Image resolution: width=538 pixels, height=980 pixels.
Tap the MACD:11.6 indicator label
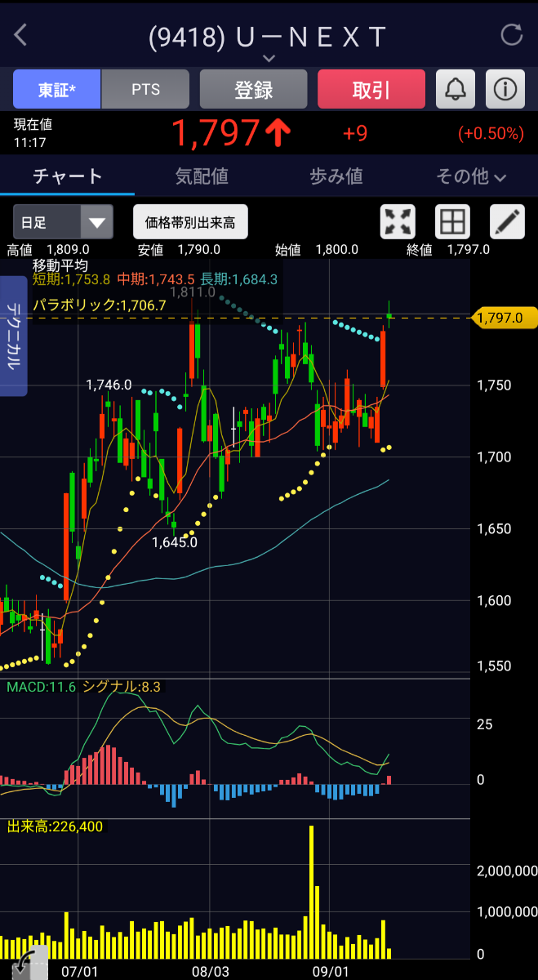(41, 687)
